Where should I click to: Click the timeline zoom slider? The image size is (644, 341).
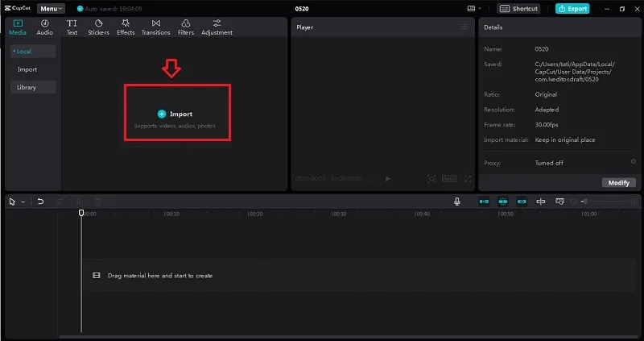click(x=606, y=202)
